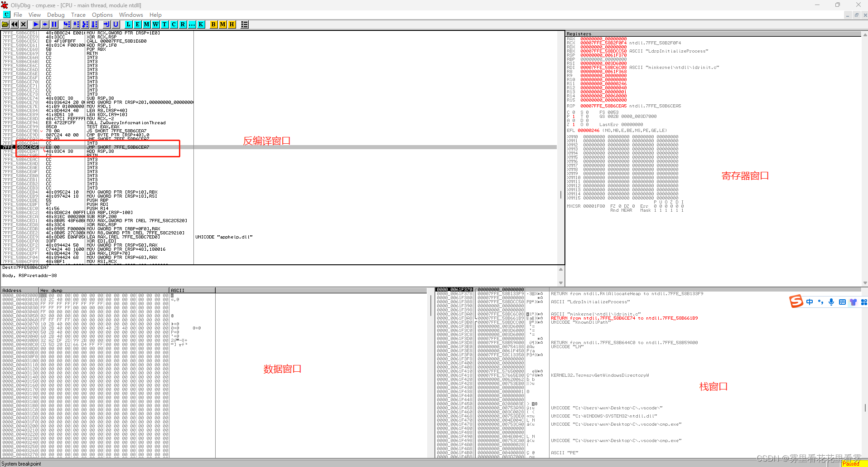The image size is (868, 467).
Task: Pause execution with the pause icon
Action: click(54, 24)
